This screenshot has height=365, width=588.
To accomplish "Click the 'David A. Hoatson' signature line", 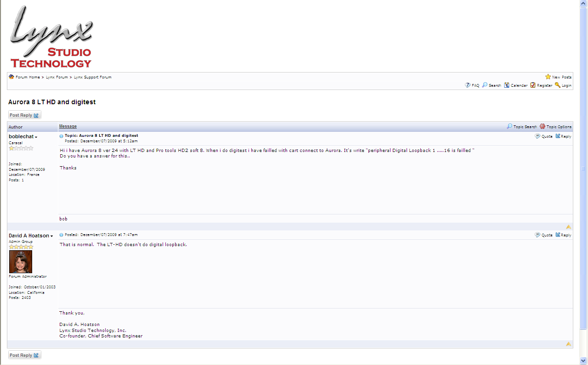I will (79, 325).
